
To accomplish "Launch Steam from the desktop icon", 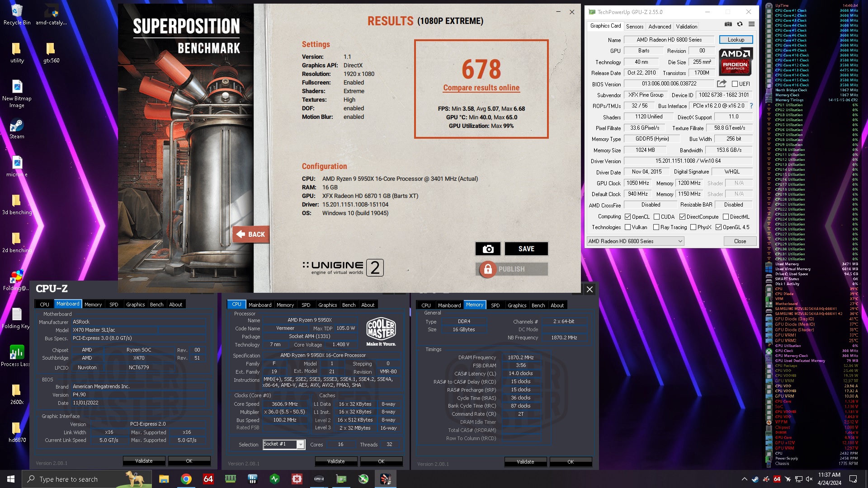I will click(17, 128).
